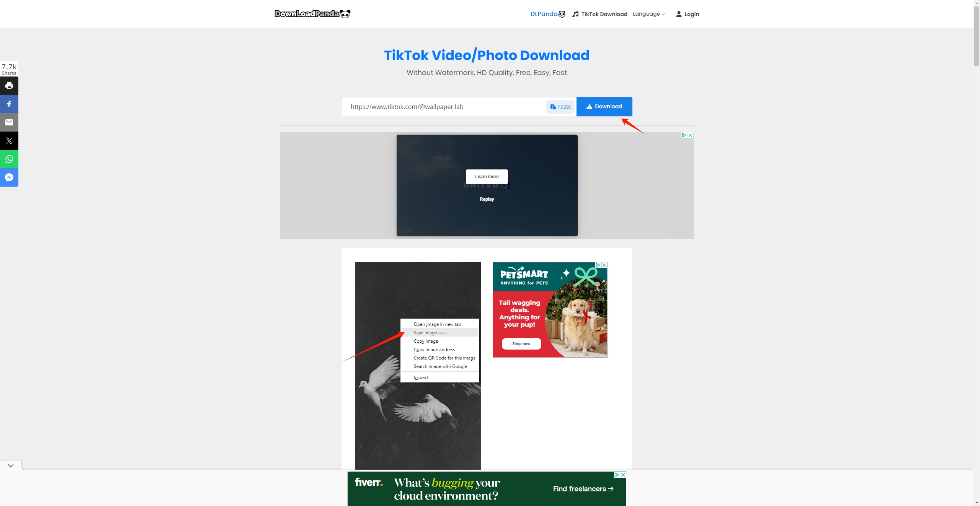Click the bird wallpaper thumbnail image
This screenshot has width=980, height=506.
pos(418,365)
